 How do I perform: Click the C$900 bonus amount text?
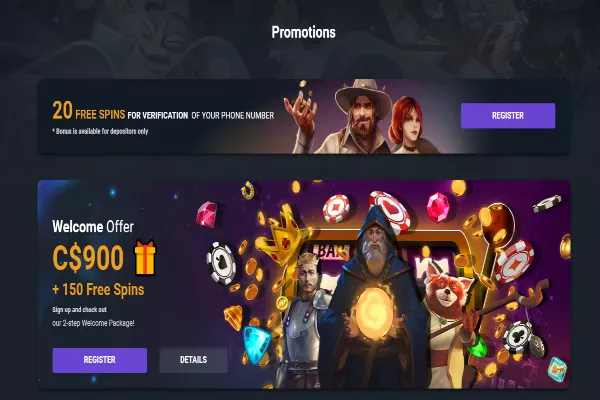pos(88,258)
